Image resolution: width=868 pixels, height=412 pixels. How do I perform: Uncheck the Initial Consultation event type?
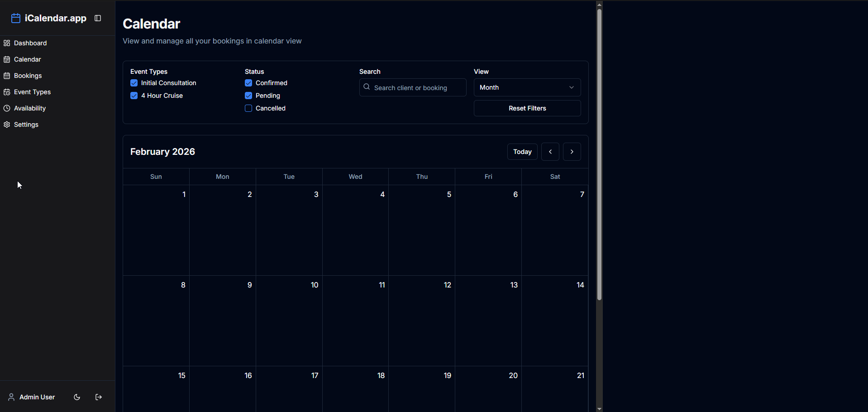click(134, 83)
